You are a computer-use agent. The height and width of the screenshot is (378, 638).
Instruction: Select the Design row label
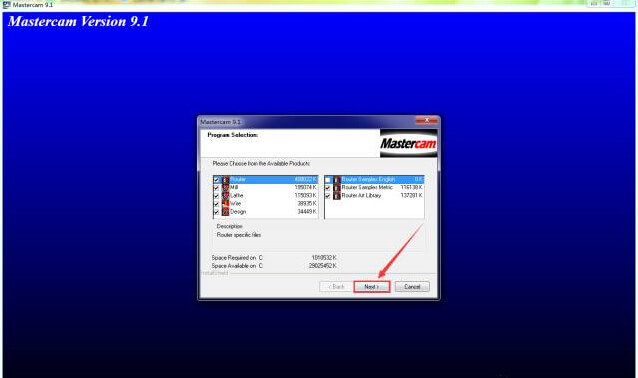click(x=238, y=212)
